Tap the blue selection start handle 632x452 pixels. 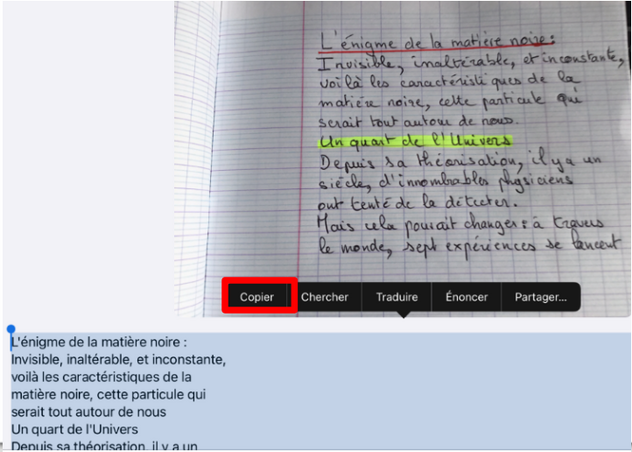point(11,330)
